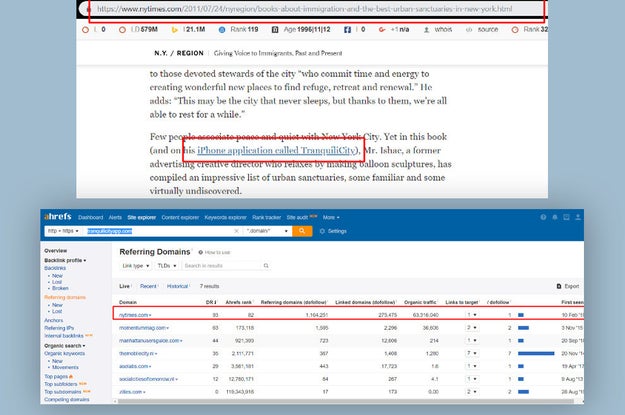Open the *.domain/* mode dropdown
The height and width of the screenshot is (415, 625).
click(267, 231)
